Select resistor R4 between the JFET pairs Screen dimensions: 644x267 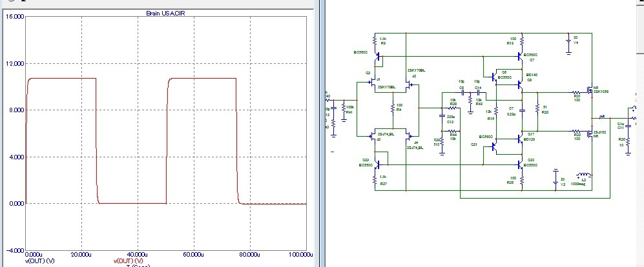pyautogui.click(x=393, y=108)
